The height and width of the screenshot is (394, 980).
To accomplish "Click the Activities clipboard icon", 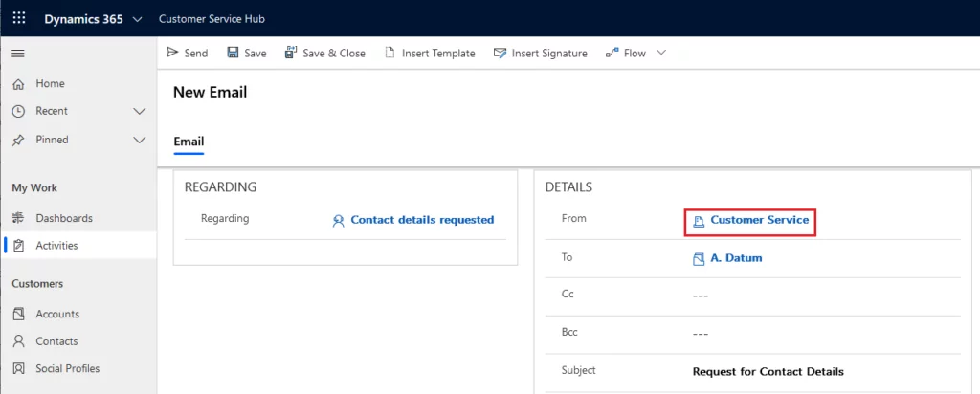I will point(19,246).
